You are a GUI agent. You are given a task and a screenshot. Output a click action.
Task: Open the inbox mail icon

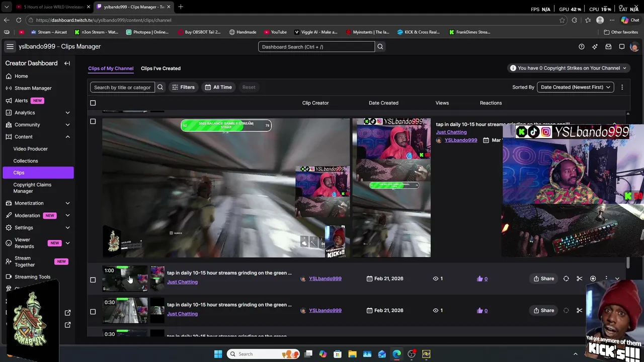[x=608, y=47]
